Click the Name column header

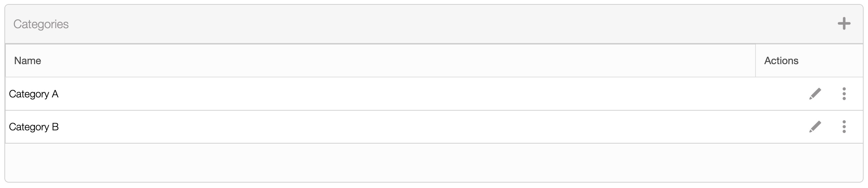click(28, 61)
